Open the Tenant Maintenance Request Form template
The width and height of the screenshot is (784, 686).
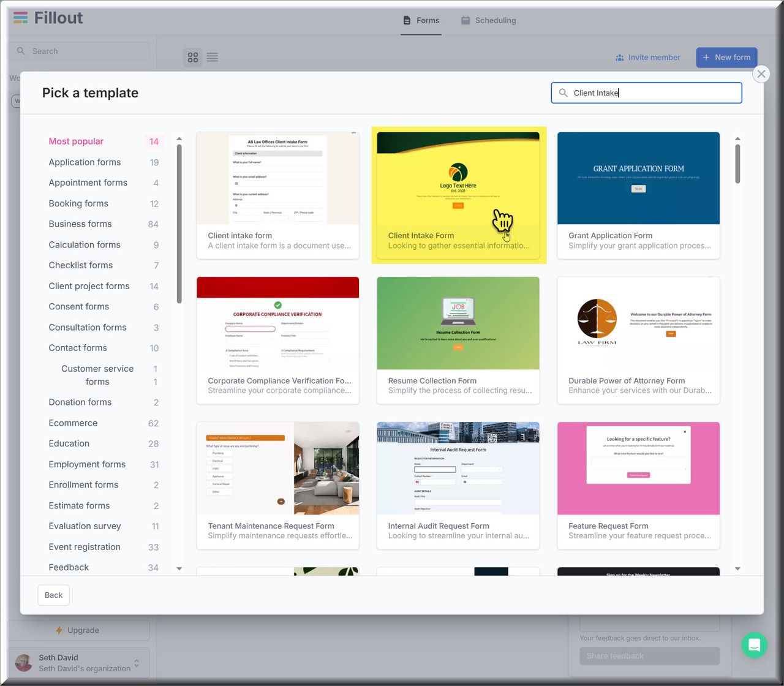click(277, 486)
